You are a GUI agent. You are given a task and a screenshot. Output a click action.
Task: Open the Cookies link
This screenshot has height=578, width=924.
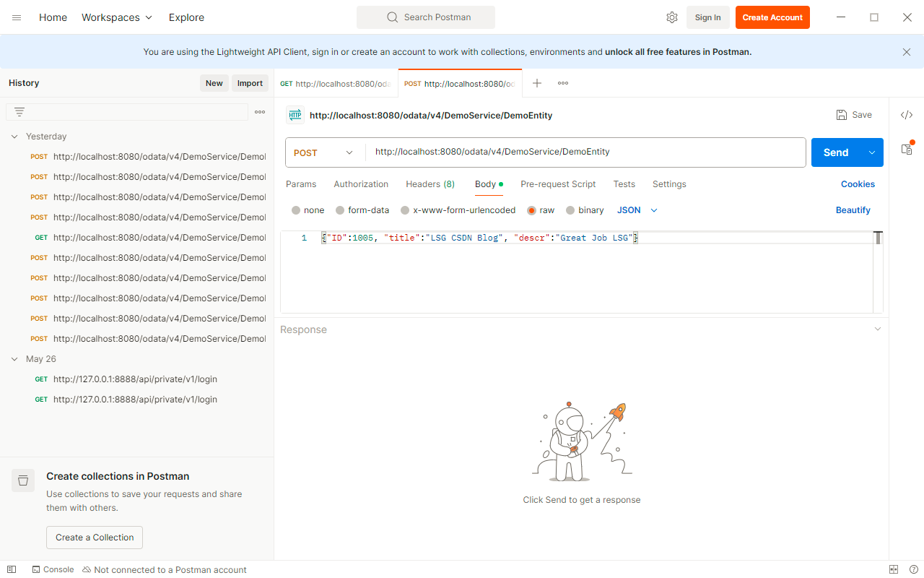[x=858, y=184]
